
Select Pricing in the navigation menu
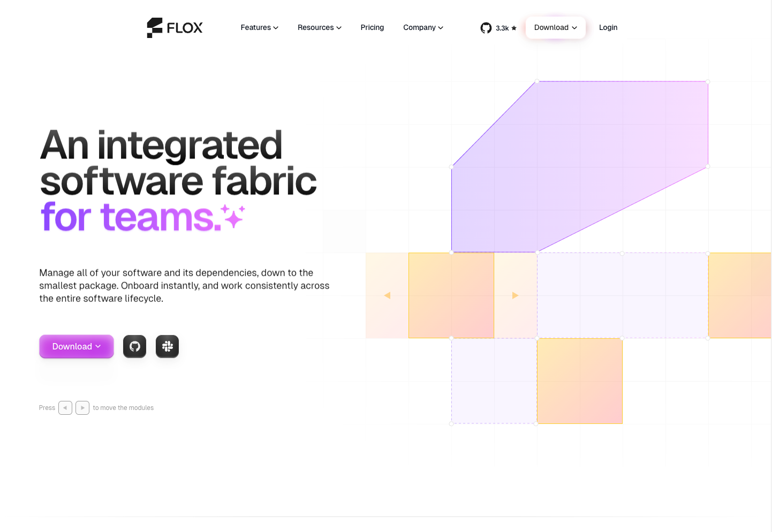(x=372, y=27)
